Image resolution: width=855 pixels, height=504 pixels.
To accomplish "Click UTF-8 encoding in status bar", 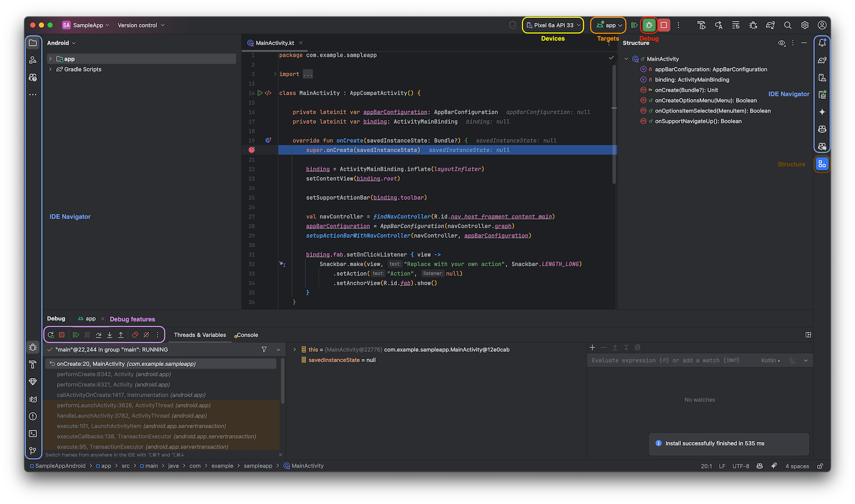I will (741, 466).
